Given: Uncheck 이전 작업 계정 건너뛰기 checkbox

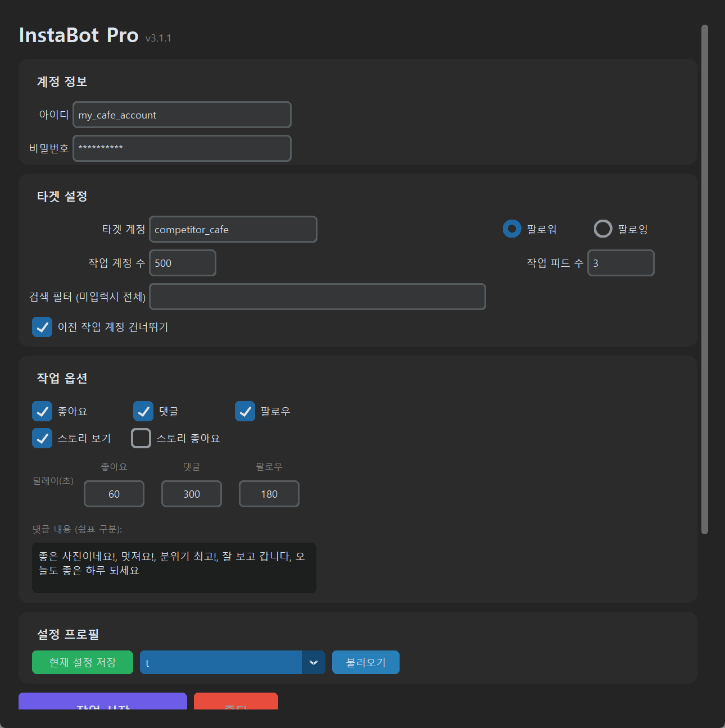Looking at the screenshot, I should click(42, 327).
